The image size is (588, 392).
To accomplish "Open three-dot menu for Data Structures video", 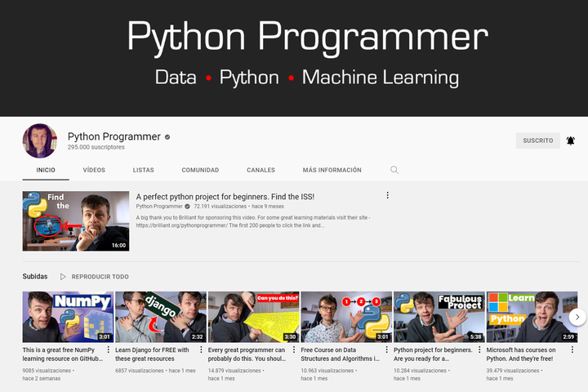I will [x=386, y=350].
